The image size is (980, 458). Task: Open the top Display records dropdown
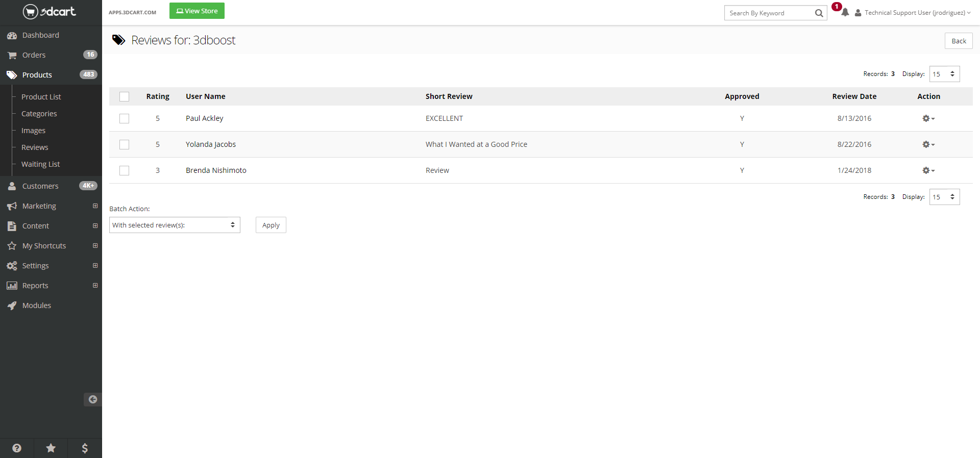[x=944, y=74]
